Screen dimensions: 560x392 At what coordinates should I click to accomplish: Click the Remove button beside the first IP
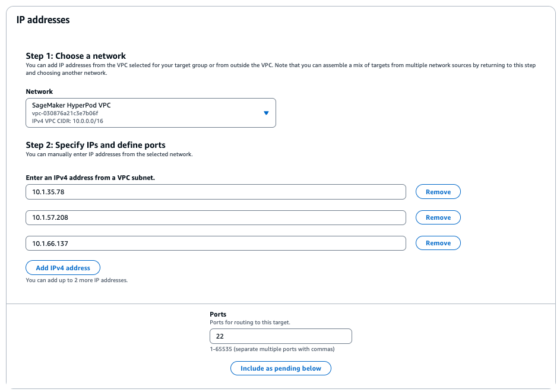click(x=438, y=191)
